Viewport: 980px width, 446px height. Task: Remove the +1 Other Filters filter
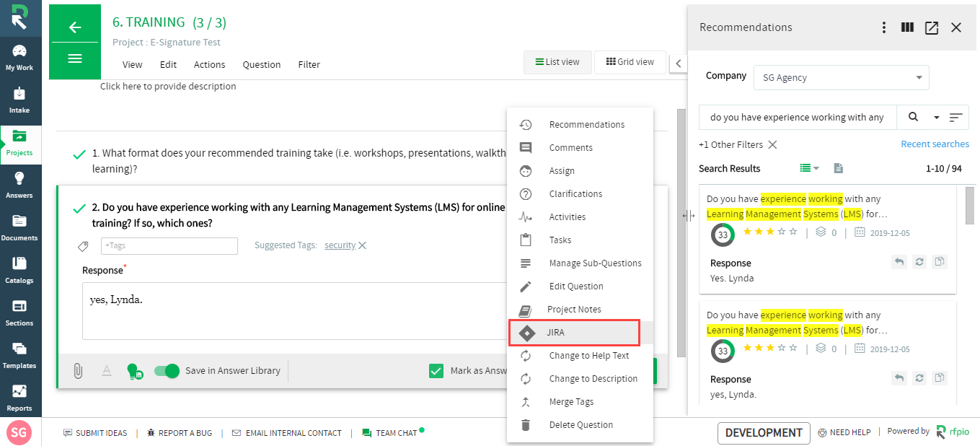click(x=772, y=145)
